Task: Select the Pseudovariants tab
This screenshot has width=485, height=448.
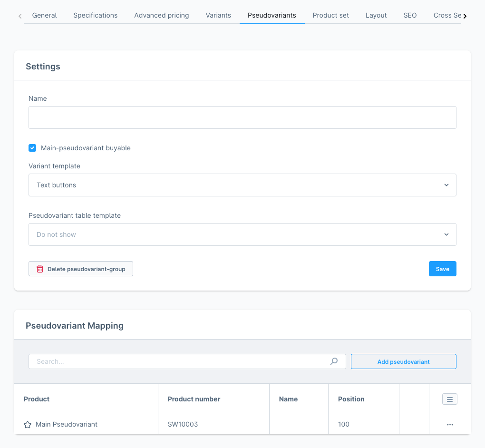Action: click(272, 16)
